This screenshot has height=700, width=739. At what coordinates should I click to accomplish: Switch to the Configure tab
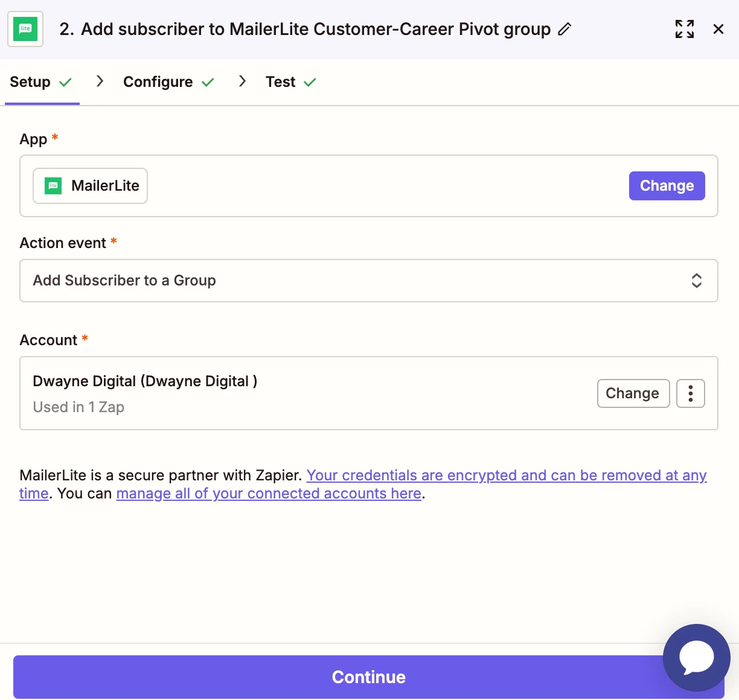point(168,82)
